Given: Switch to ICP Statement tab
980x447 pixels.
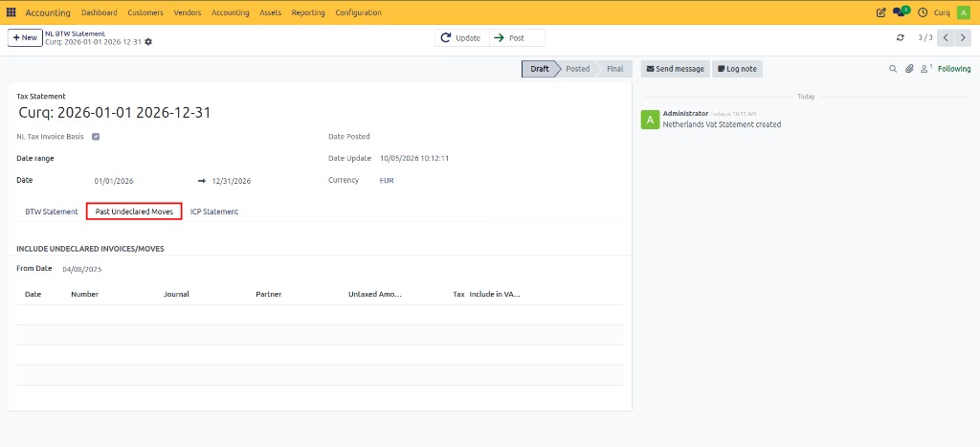Looking at the screenshot, I should [214, 212].
